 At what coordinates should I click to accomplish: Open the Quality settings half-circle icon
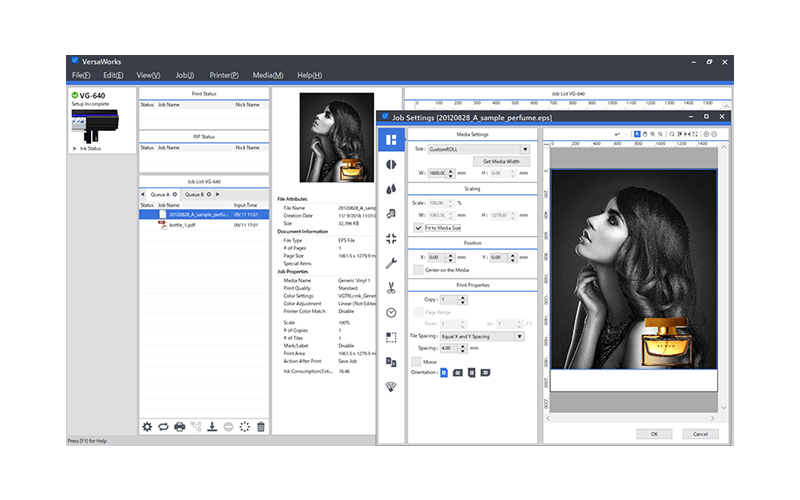tap(391, 164)
